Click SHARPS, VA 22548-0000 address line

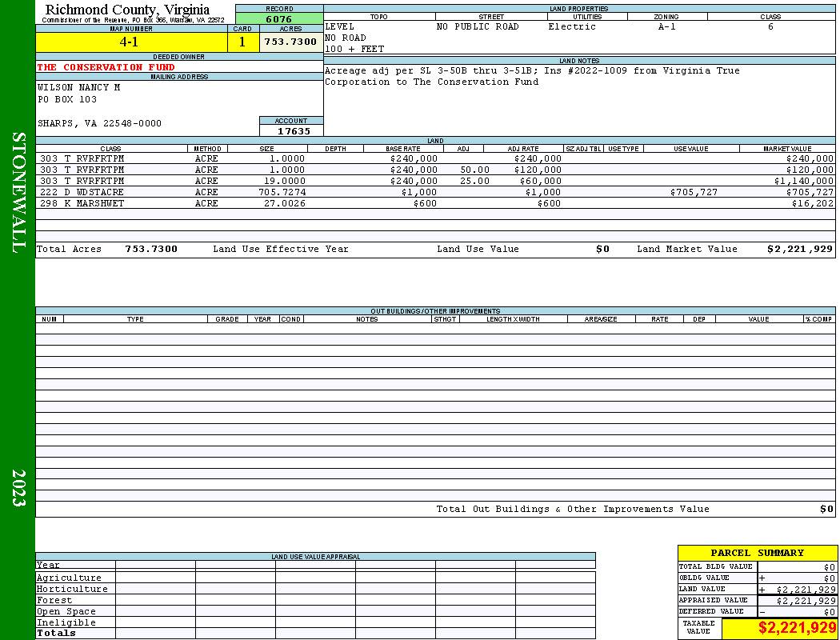(99, 124)
